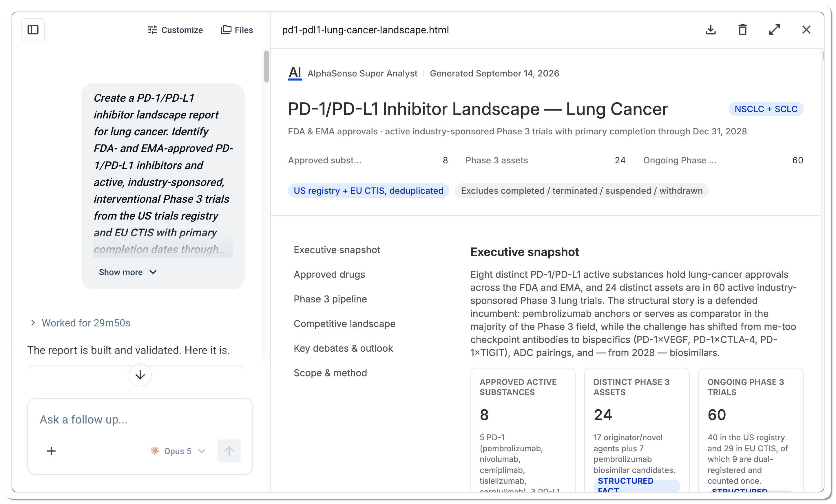Click the 'Phase 3 assets' stat label
This screenshot has height=504, width=836.
coord(497,160)
